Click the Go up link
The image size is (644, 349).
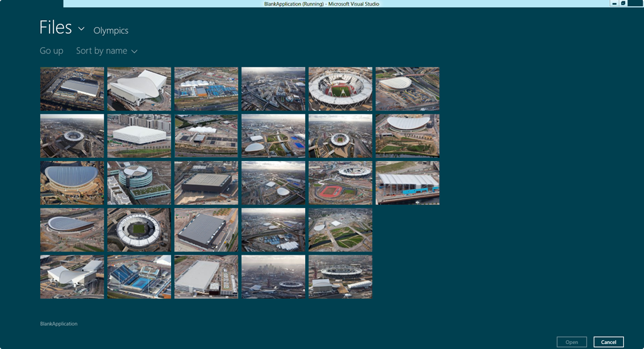52,51
